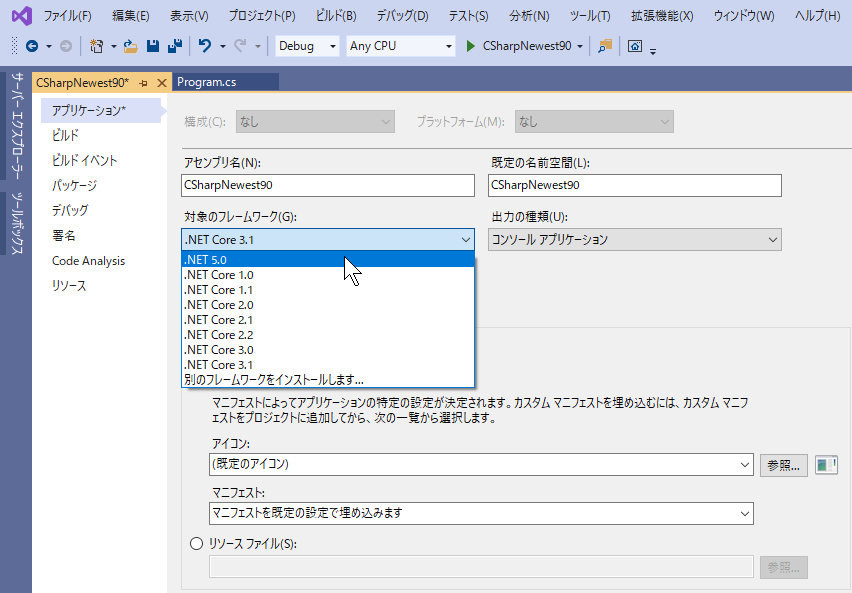
Task: Open the 編集(E) menu
Action: 130,16
